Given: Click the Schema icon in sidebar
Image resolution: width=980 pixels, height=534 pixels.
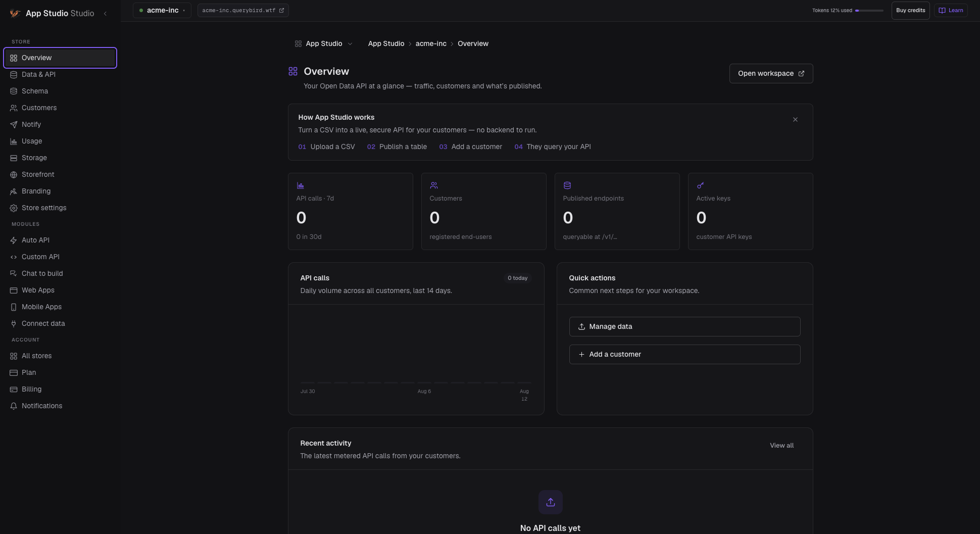Looking at the screenshot, I should [x=14, y=91].
